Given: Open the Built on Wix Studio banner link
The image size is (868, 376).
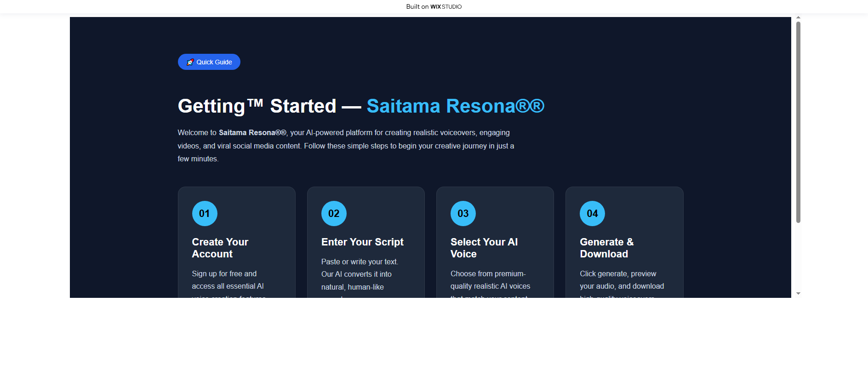Looking at the screenshot, I should (x=434, y=6).
